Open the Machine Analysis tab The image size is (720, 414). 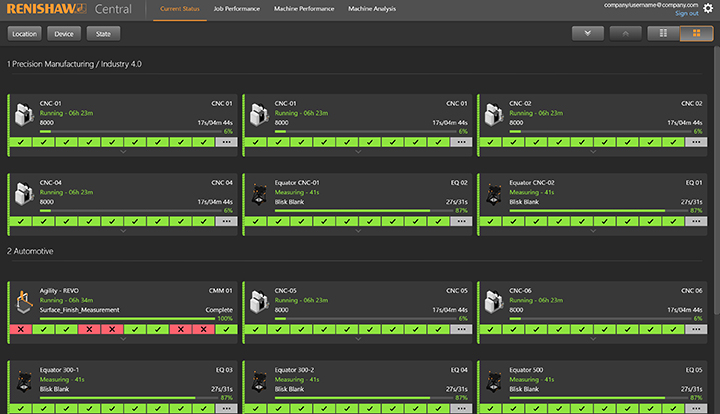click(372, 9)
